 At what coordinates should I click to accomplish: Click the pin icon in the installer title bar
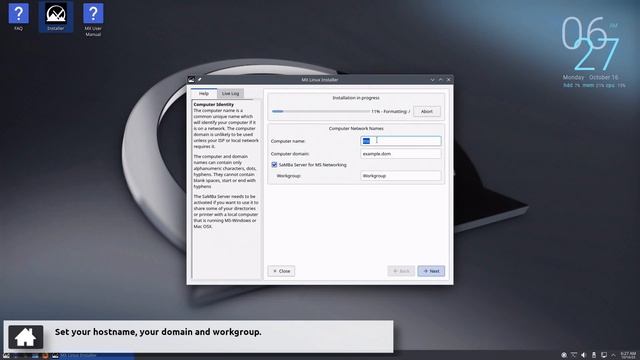pyautogui.click(x=200, y=80)
